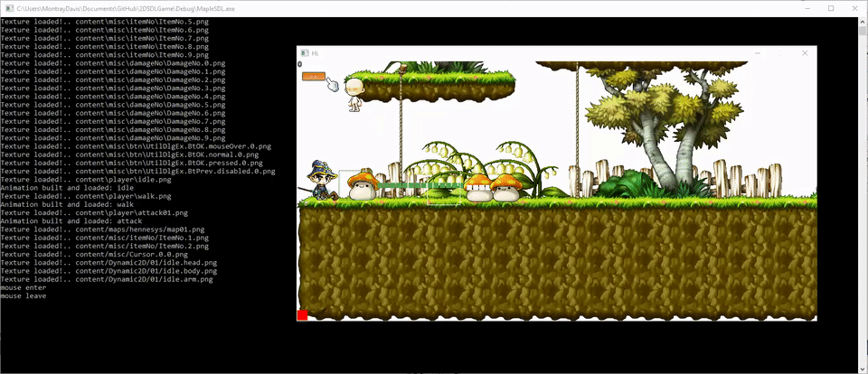Click the red square in game corner
This screenshot has height=374, width=868.
click(302, 314)
